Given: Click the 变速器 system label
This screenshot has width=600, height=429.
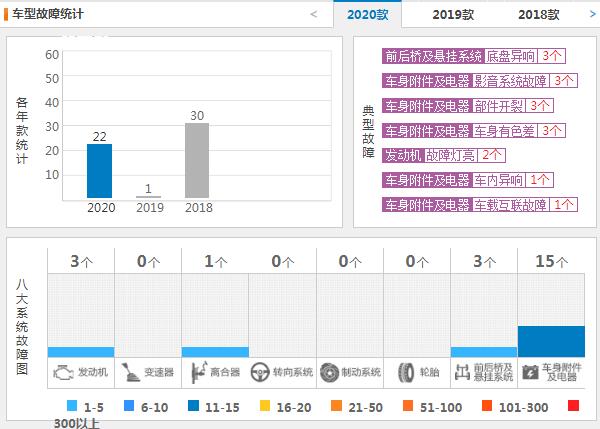Looking at the screenshot, I should pos(159,372).
